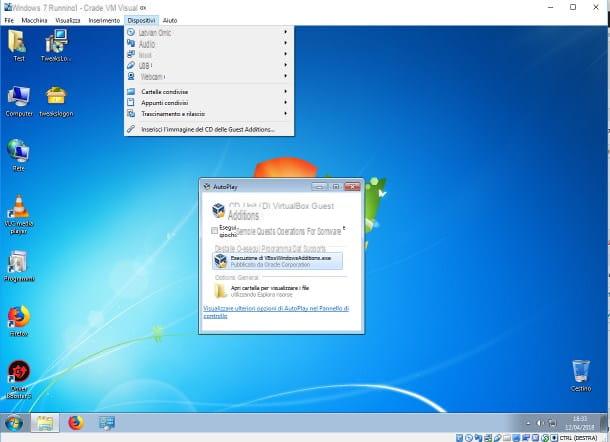610x442 pixels.
Task: Close the open Dispositivi menu
Action: 141,20
